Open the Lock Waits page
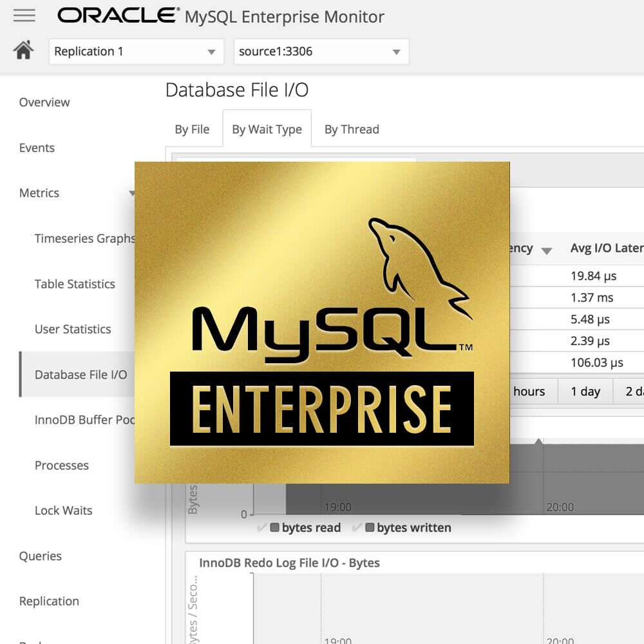The width and height of the screenshot is (644, 644). pos(63,511)
